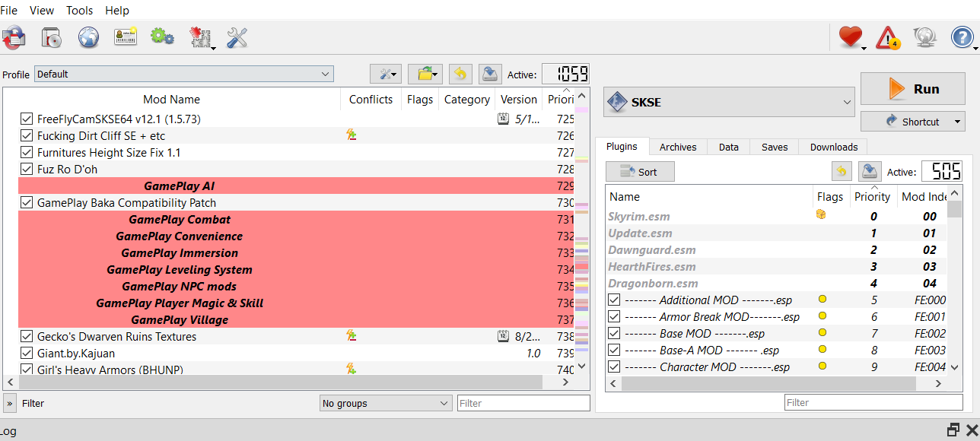Click the yellow flag on Armor Break MOD plugin

(x=822, y=316)
